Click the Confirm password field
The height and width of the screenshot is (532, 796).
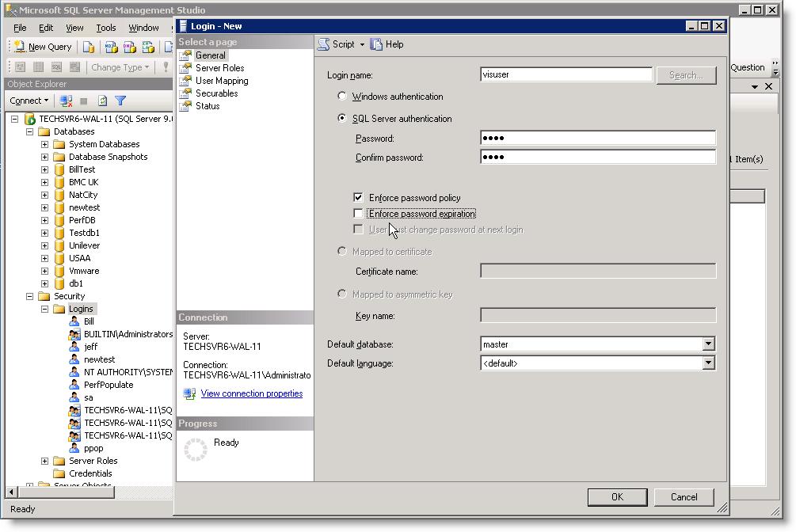pos(598,157)
